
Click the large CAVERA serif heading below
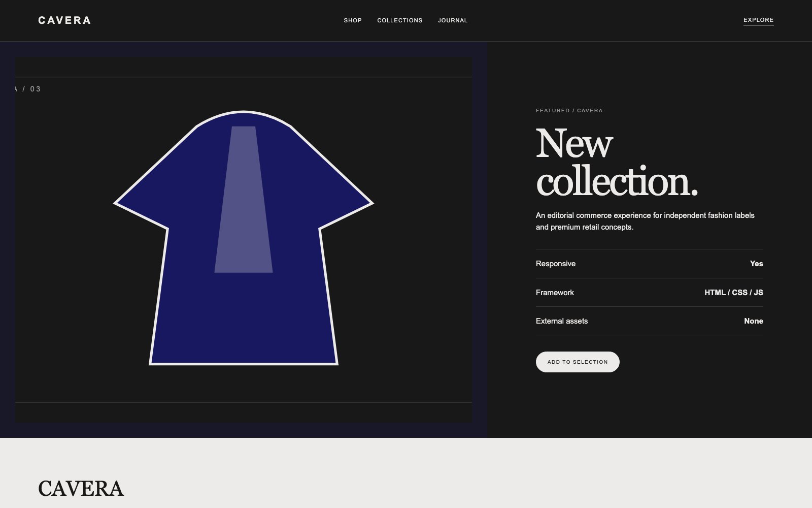tap(81, 489)
